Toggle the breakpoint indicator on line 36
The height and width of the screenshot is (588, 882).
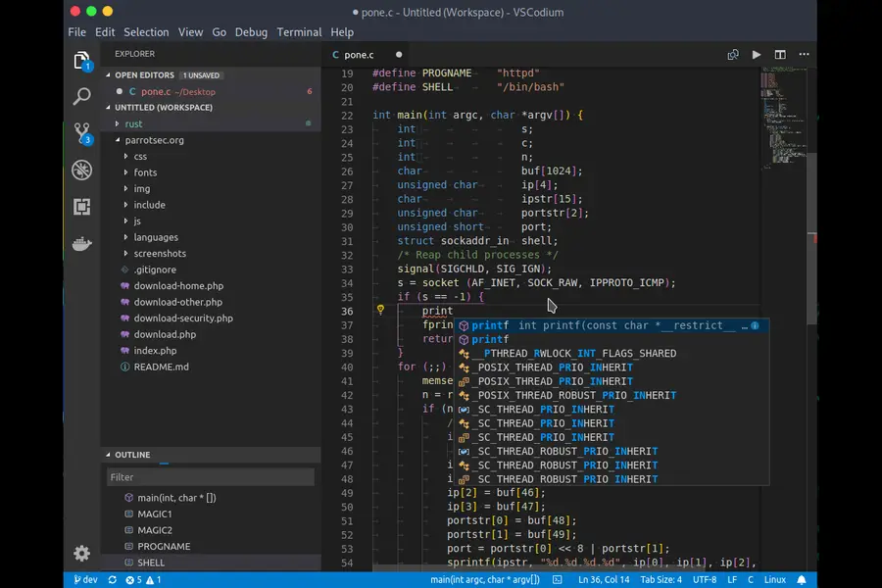pos(380,311)
